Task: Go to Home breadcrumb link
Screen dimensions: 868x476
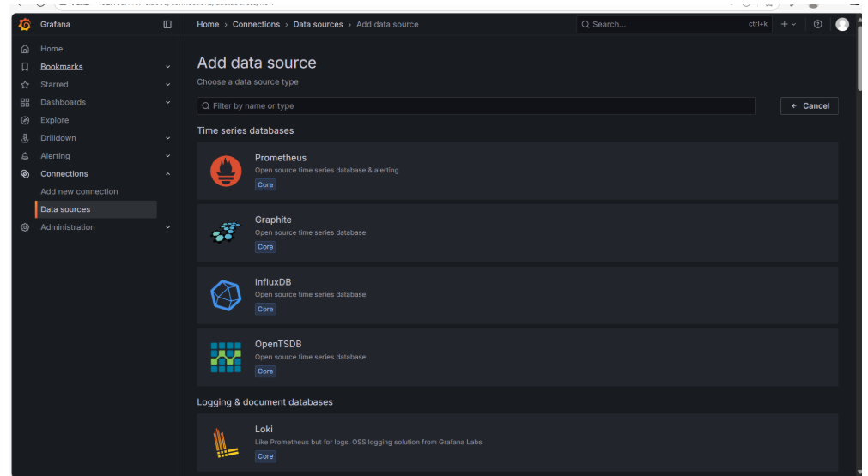Action: 208,24
